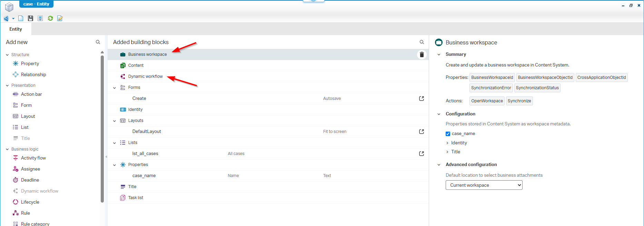Click the notes pencil toolbar icon

[x=60, y=18]
